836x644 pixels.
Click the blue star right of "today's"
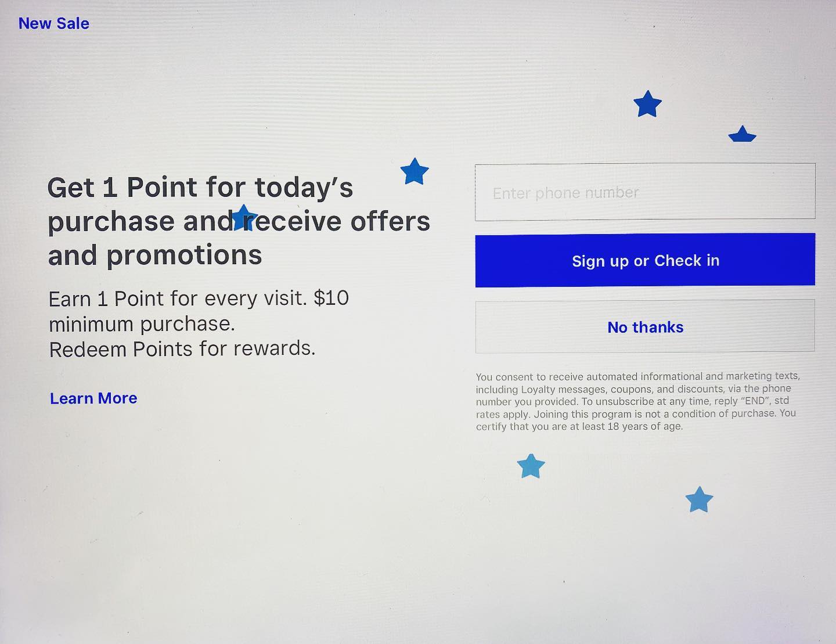pyautogui.click(x=415, y=171)
